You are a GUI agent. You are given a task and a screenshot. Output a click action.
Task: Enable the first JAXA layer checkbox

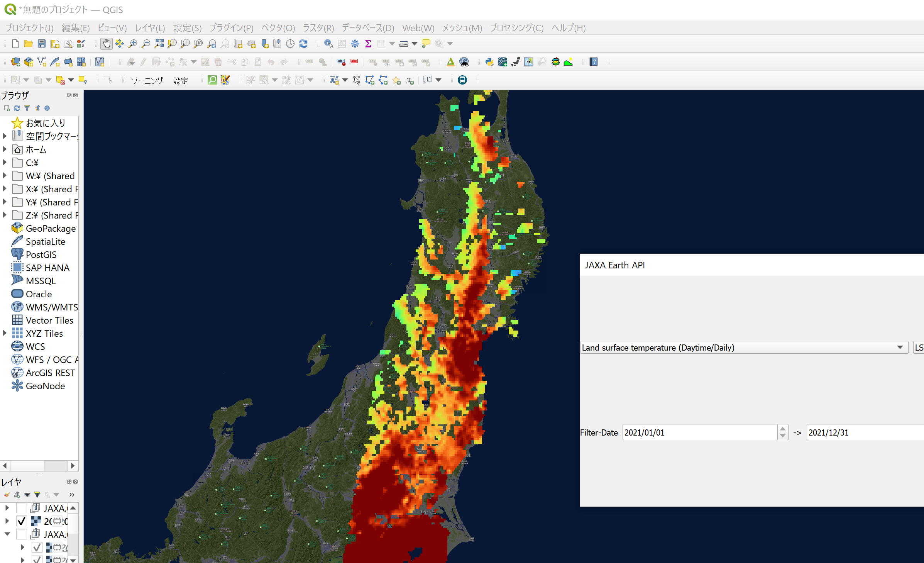pyautogui.click(x=22, y=508)
